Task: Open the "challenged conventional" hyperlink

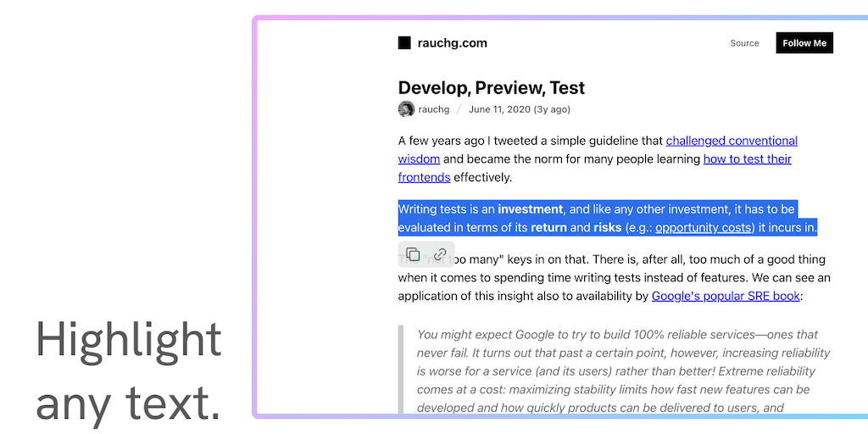Action: coord(732,141)
